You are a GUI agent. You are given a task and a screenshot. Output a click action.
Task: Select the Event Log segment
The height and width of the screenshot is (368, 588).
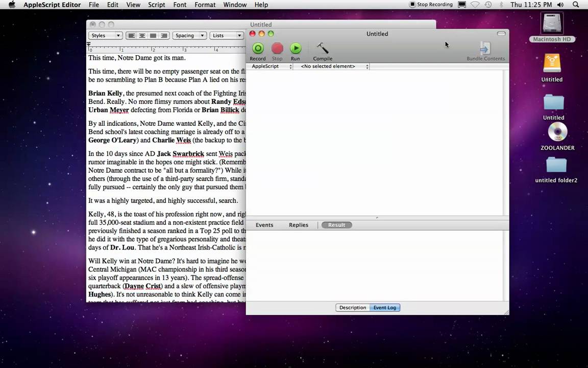point(385,308)
